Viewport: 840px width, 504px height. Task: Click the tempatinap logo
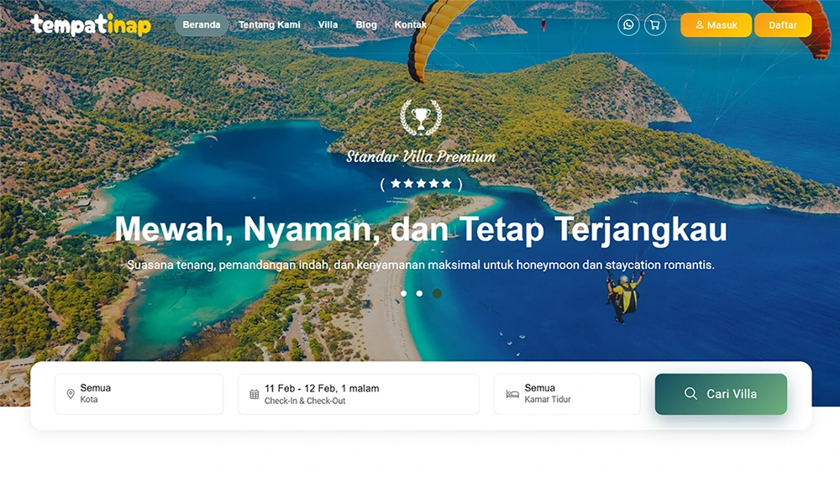91,24
